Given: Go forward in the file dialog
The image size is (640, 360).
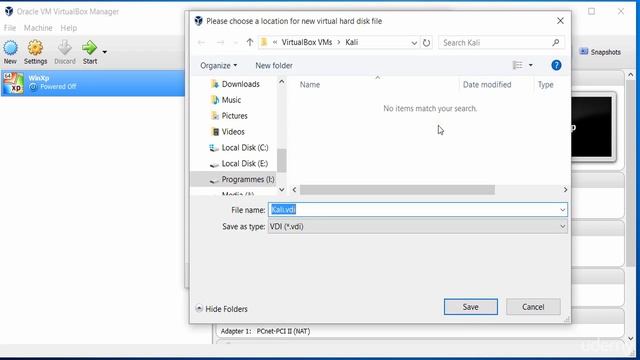Looking at the screenshot, I should (220, 42).
